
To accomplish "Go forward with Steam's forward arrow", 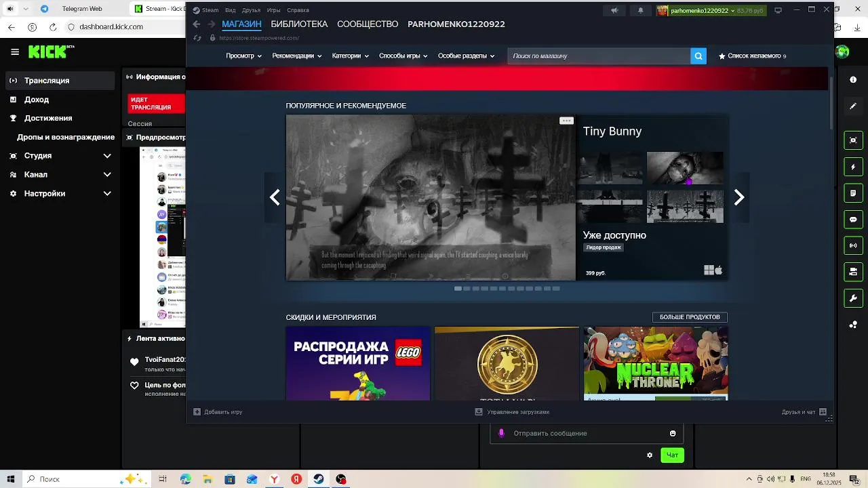I will (212, 24).
